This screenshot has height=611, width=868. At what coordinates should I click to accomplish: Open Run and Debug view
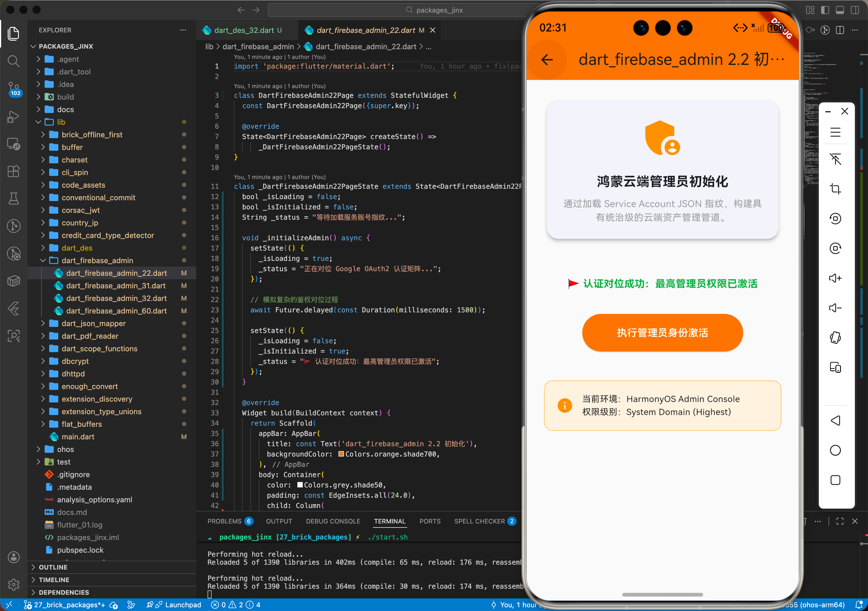(14, 116)
